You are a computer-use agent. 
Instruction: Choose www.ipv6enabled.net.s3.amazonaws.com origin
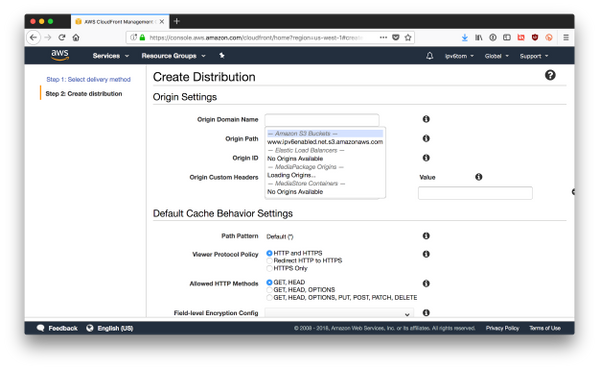[325, 142]
